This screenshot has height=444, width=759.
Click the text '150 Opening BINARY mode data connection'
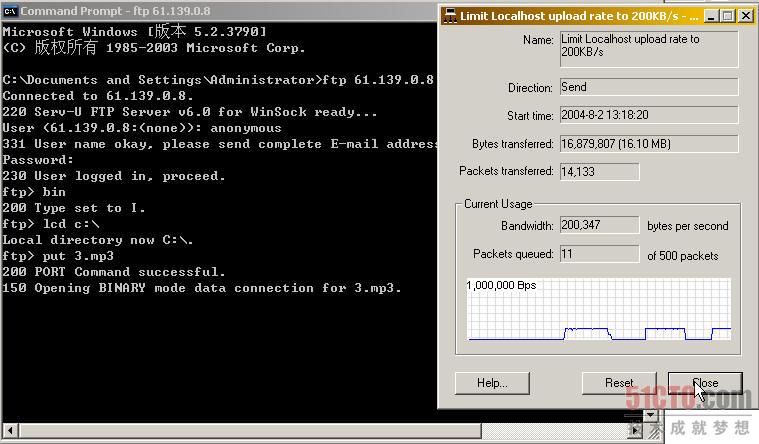pos(158,288)
